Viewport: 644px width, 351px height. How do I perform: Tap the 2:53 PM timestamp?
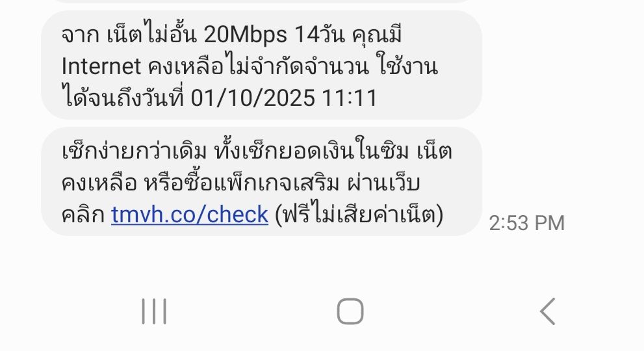[527, 223]
